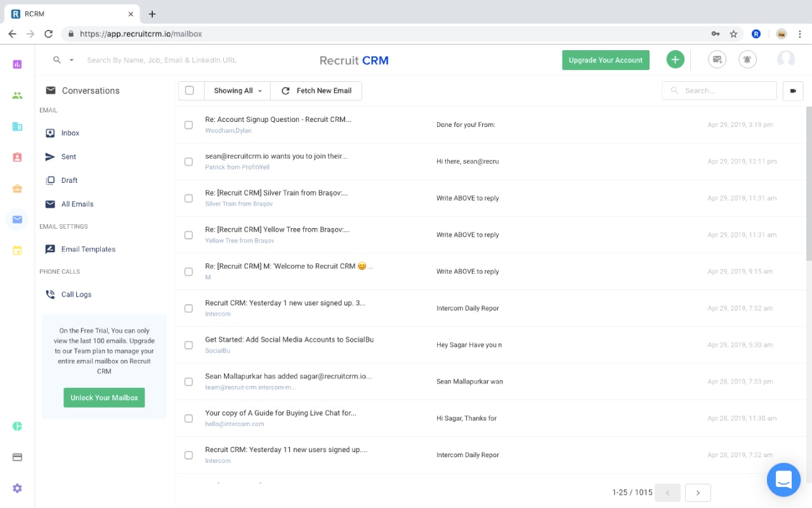Screen dimensions: 812x508
Task: Check the 'sean@recruitcrm.io wants you to join' email checkbox
Action: (x=188, y=162)
